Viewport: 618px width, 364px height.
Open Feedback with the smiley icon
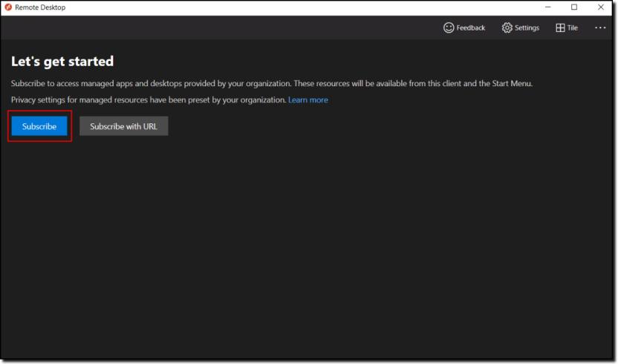464,27
